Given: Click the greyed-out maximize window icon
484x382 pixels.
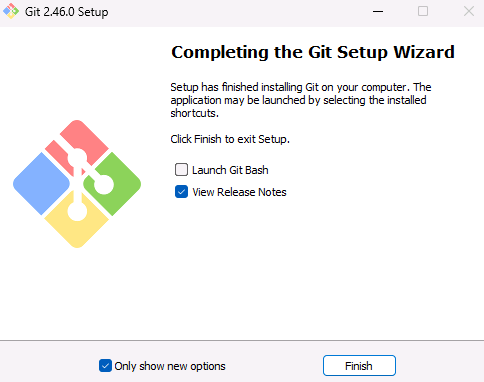Looking at the screenshot, I should [423, 11].
